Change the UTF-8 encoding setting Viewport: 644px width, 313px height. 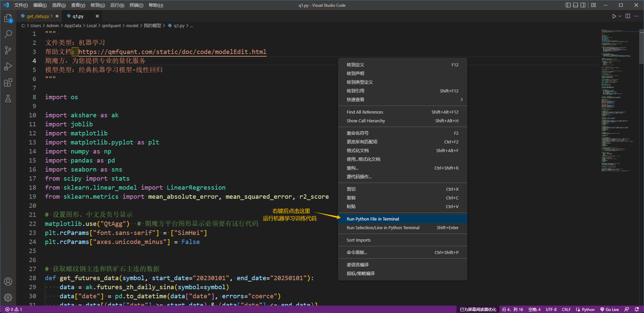[551, 309]
